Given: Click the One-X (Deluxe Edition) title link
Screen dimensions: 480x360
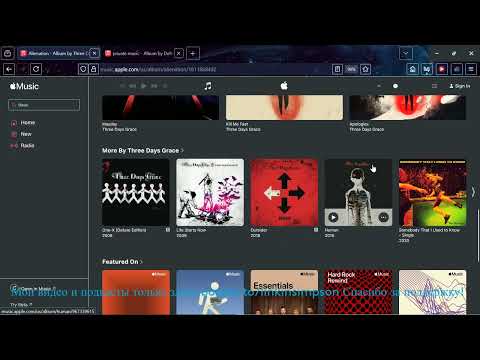Looking at the screenshot, I should tap(124, 230).
